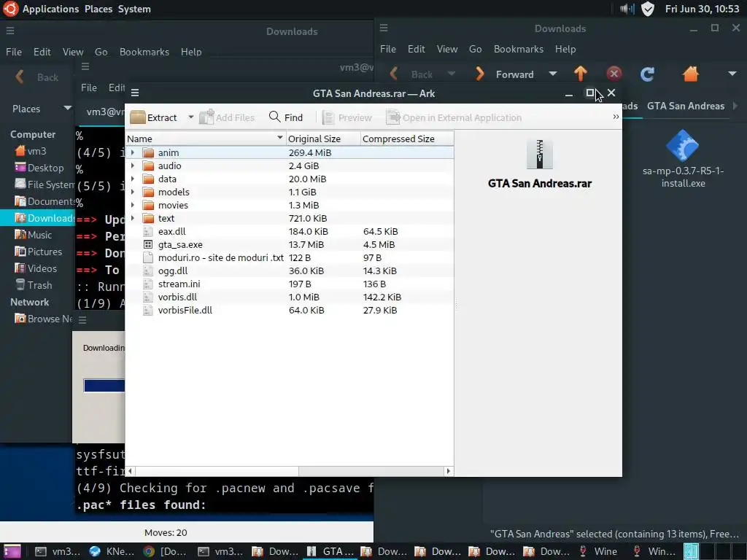This screenshot has width=747, height=560.
Task: Open File menu in left Downloads window
Action: pos(14,52)
